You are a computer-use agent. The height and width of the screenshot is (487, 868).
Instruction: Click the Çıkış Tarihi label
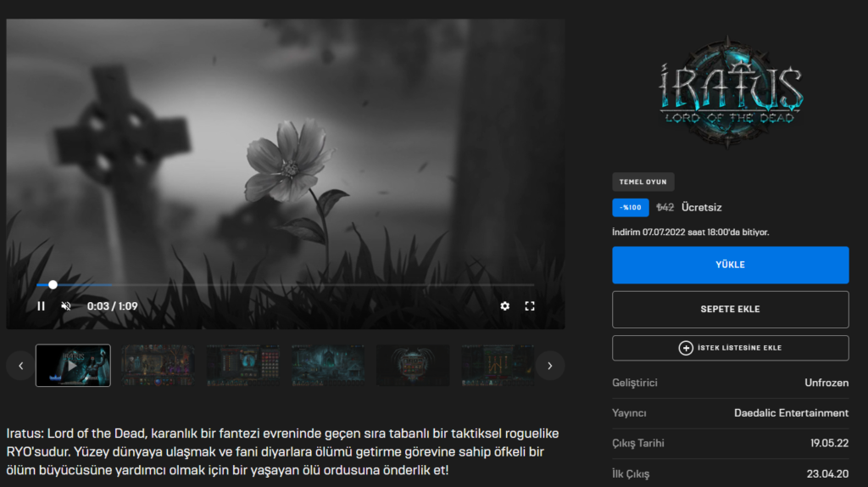coord(637,443)
